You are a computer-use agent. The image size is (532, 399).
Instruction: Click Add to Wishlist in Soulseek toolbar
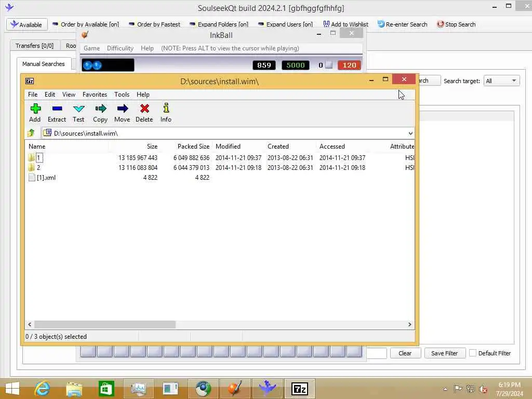coord(345,24)
